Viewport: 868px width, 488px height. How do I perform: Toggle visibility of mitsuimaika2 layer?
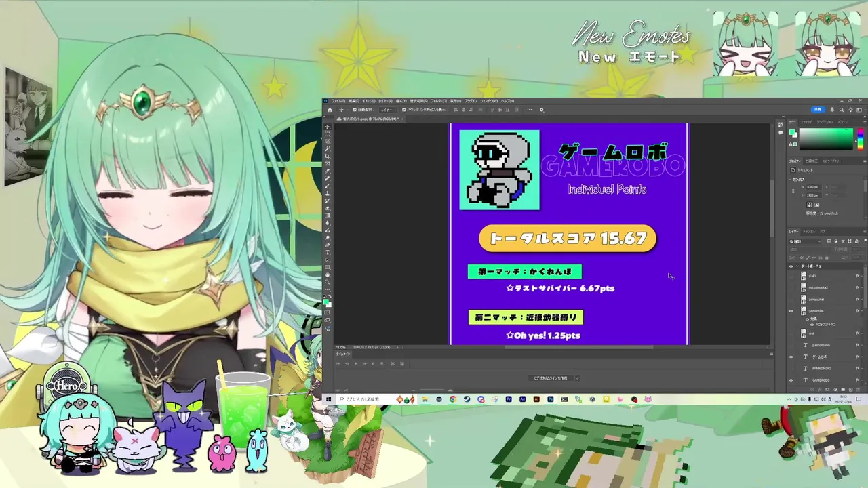(x=791, y=287)
